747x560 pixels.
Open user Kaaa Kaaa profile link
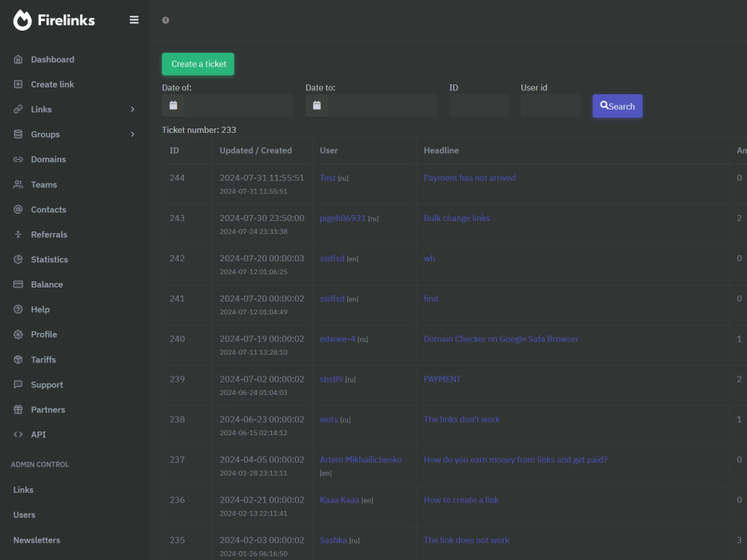(339, 500)
